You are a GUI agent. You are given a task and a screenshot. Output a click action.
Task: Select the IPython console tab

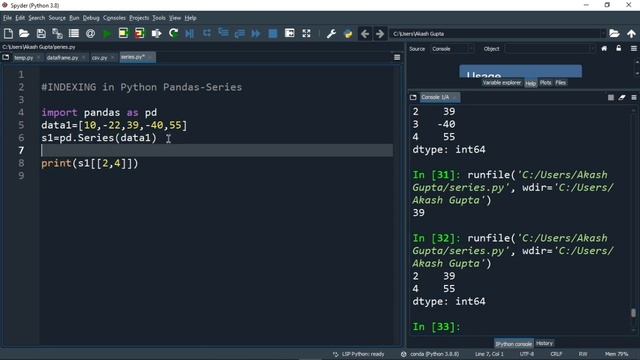point(513,344)
